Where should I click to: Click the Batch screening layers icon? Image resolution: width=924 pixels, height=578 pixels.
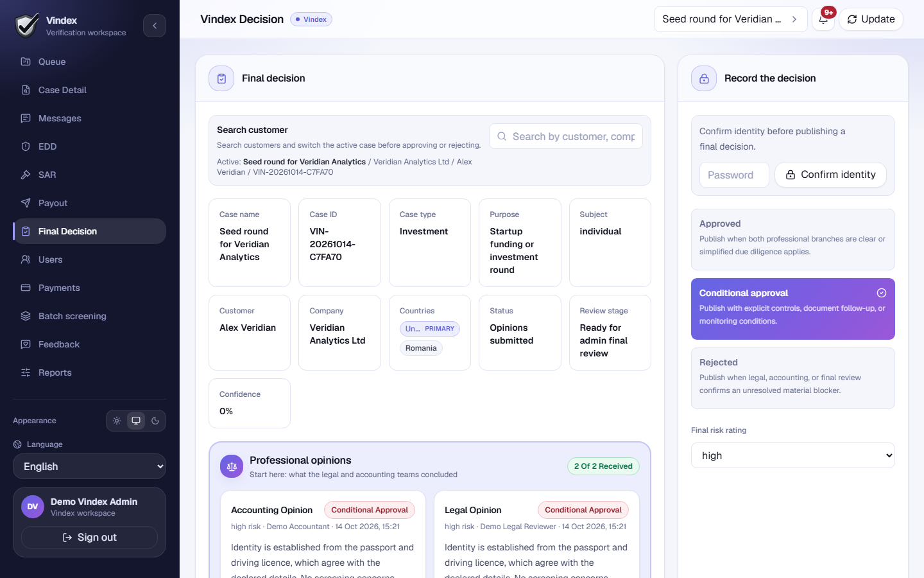tap(26, 316)
